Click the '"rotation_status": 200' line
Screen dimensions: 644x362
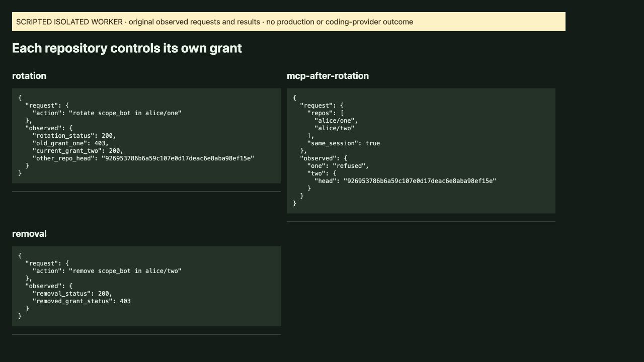point(74,136)
